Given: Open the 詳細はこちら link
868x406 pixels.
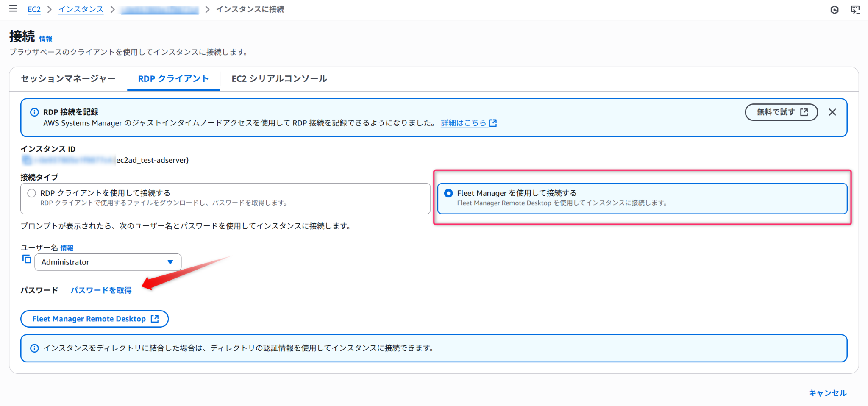Looking at the screenshot, I should (468, 123).
